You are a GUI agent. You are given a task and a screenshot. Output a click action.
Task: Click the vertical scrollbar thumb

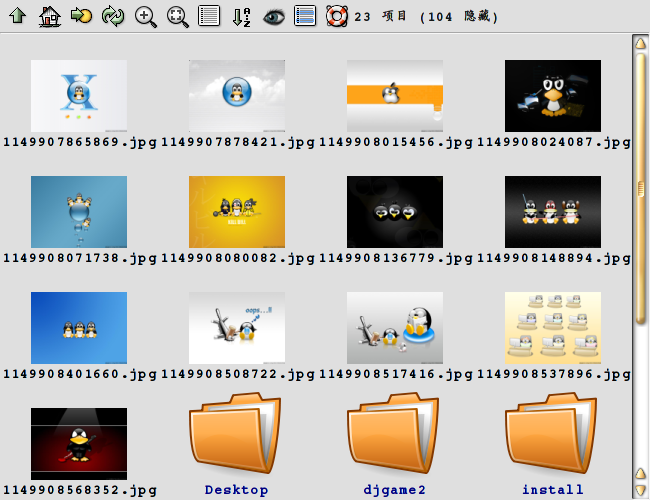640,187
